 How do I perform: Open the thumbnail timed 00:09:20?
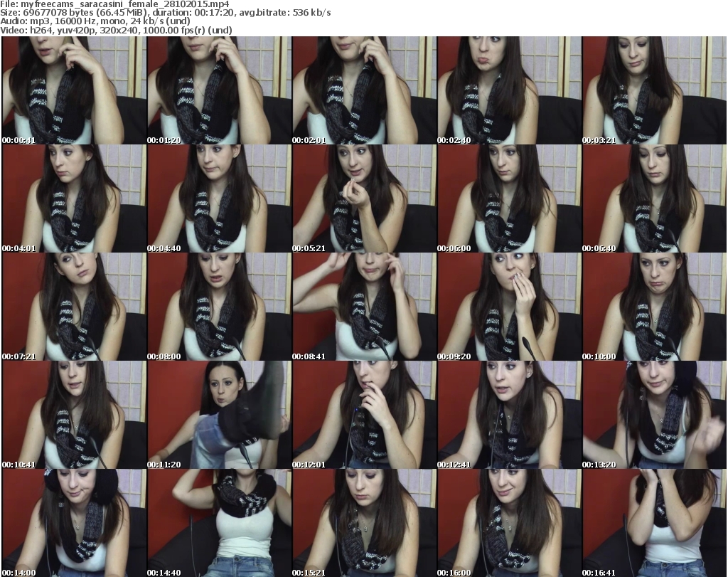(509, 307)
